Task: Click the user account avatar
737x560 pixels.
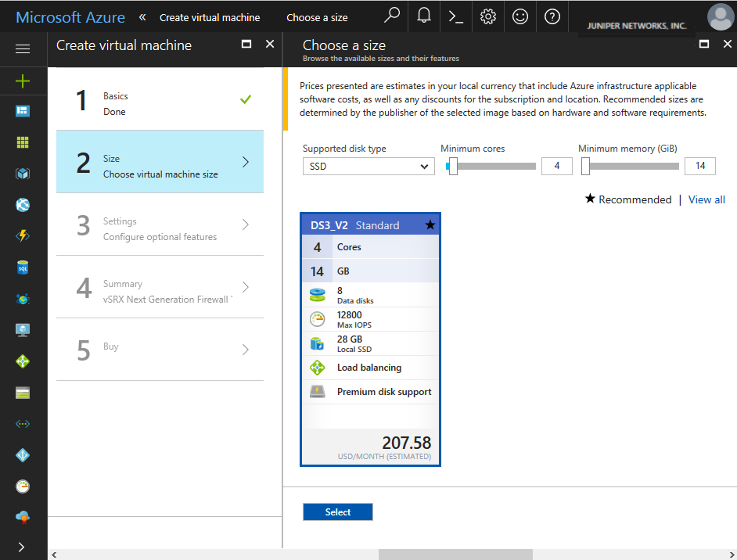Action: coord(720,17)
